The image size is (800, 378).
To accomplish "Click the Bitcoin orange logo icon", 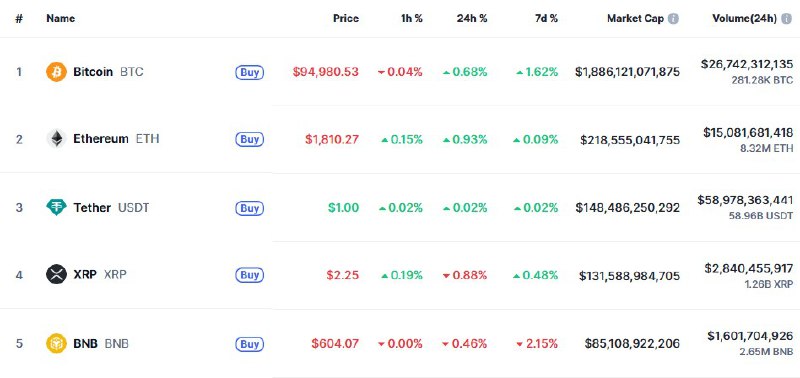I will (56, 72).
